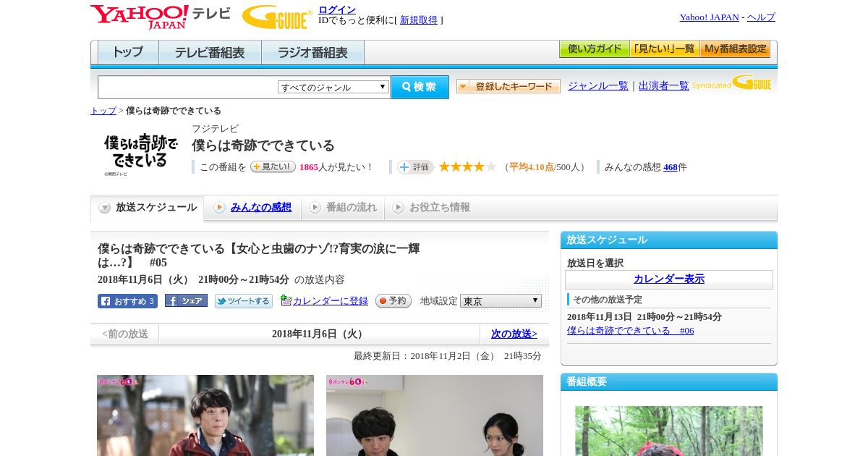Open My番組表設定 button
This screenshot has width=868, height=456.
735,49
